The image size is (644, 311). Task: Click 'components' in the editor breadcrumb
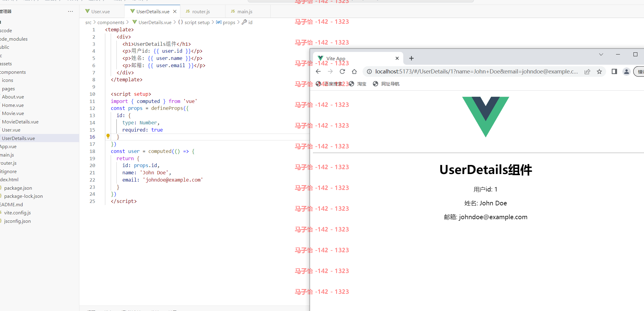point(111,22)
